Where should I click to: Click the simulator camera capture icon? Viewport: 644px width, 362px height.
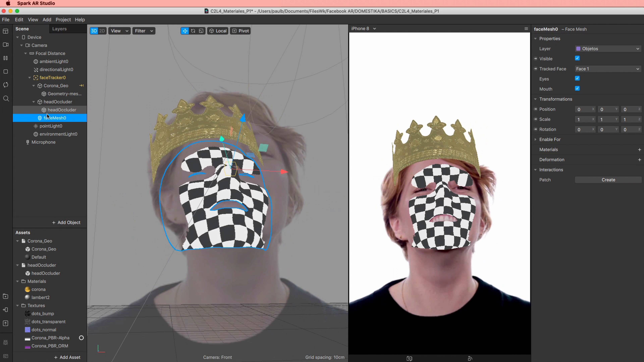(409, 358)
